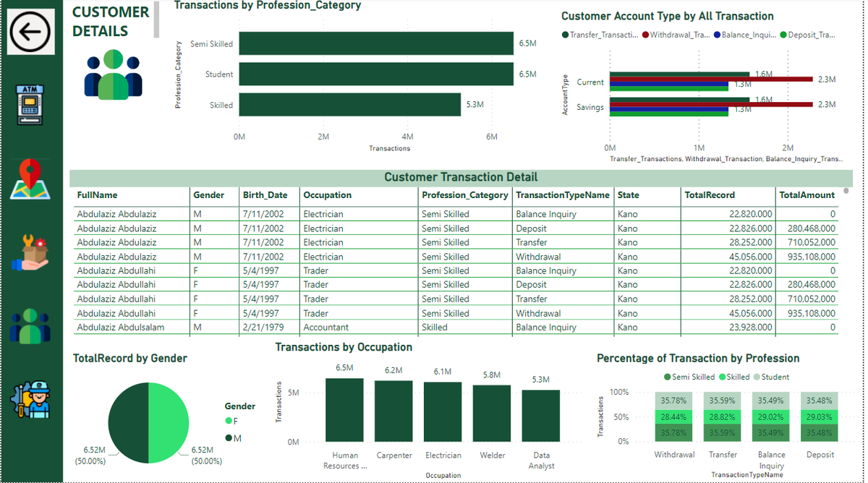Sort table by Occupation column header
Screen dimensions: 868x483
click(327, 195)
